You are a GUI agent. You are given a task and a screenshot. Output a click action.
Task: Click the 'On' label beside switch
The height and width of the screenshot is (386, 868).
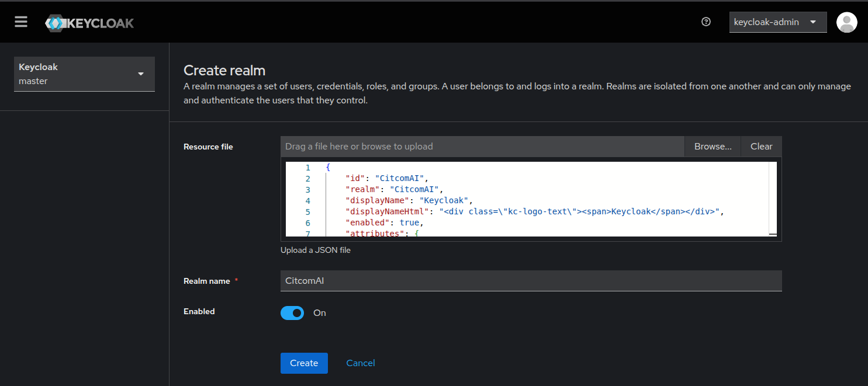point(320,313)
